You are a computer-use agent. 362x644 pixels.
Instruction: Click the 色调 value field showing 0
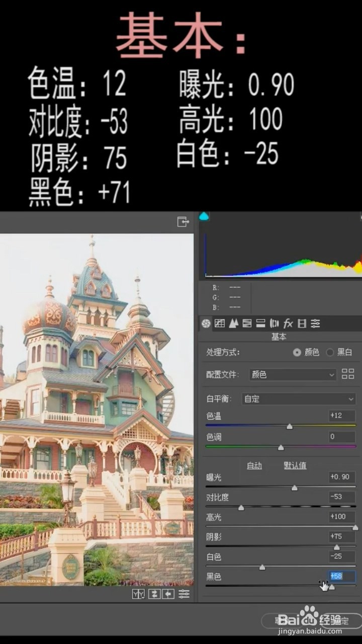(342, 437)
